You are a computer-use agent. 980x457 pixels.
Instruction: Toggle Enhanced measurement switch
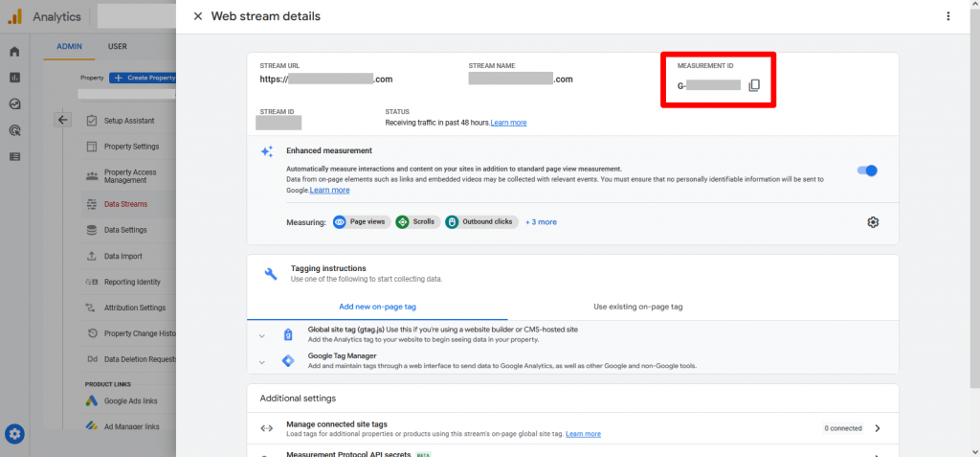[x=867, y=171]
